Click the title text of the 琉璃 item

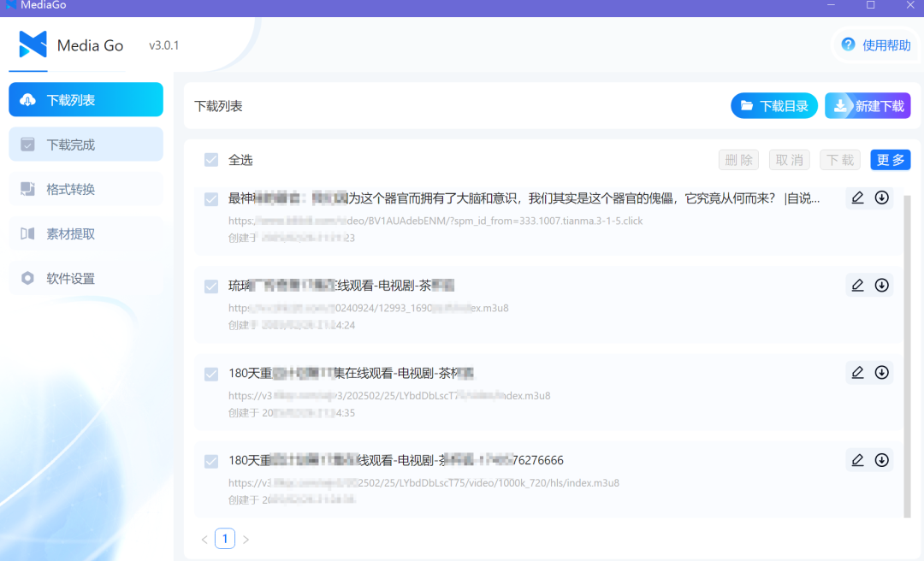click(x=341, y=286)
